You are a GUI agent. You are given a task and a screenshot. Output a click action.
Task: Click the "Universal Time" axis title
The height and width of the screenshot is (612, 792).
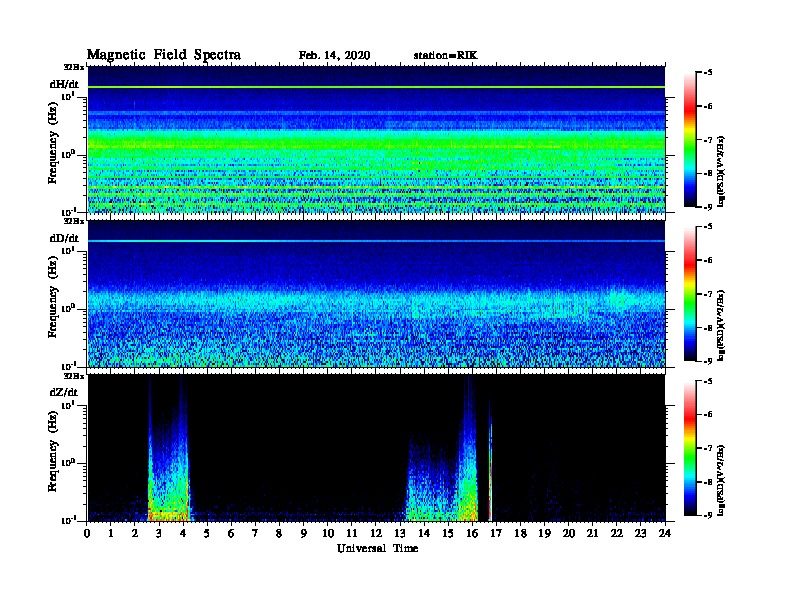377,548
